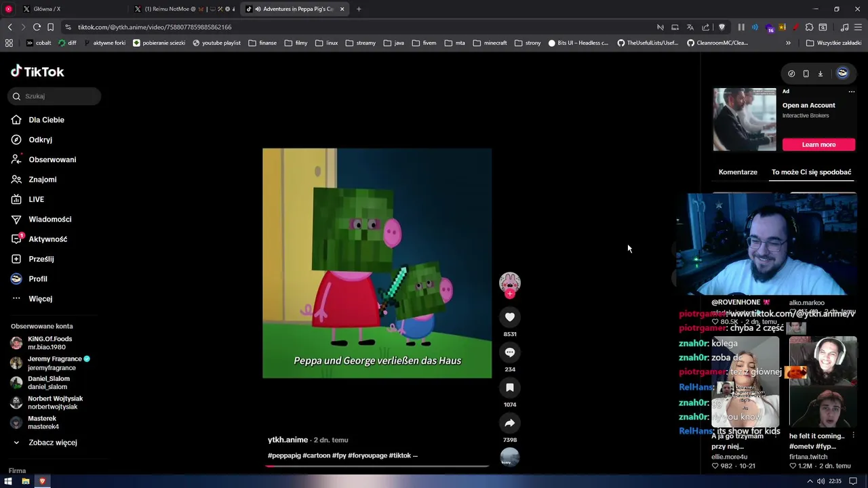Image resolution: width=868 pixels, height=488 pixels.
Task: Share the video with arrow icon
Action: coord(510,423)
